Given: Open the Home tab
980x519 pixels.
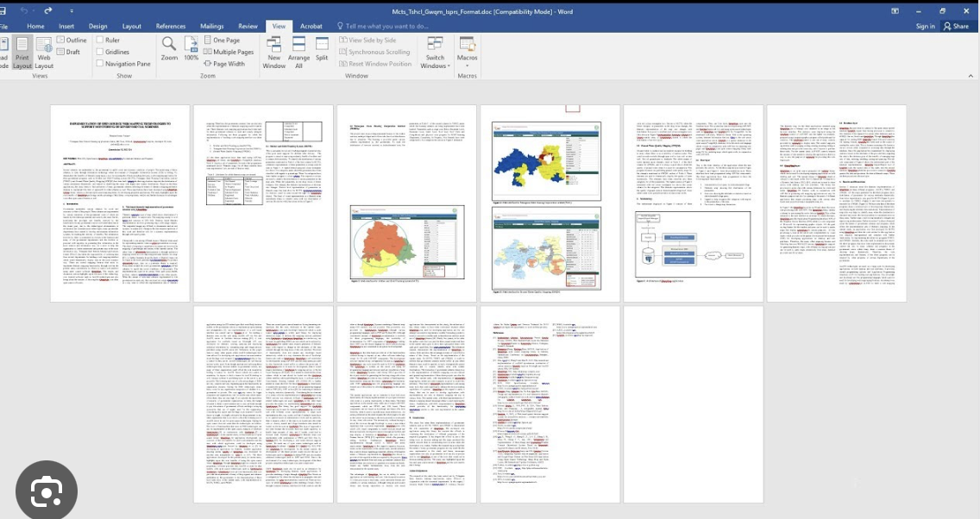Looking at the screenshot, I should 35,26.
